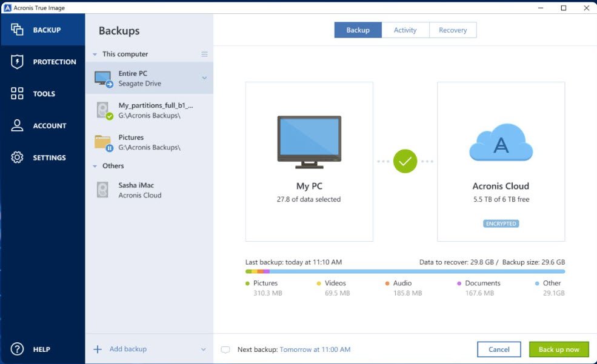Click the Help question mark icon
Viewport: 597px width, 364px height.
pos(17,349)
